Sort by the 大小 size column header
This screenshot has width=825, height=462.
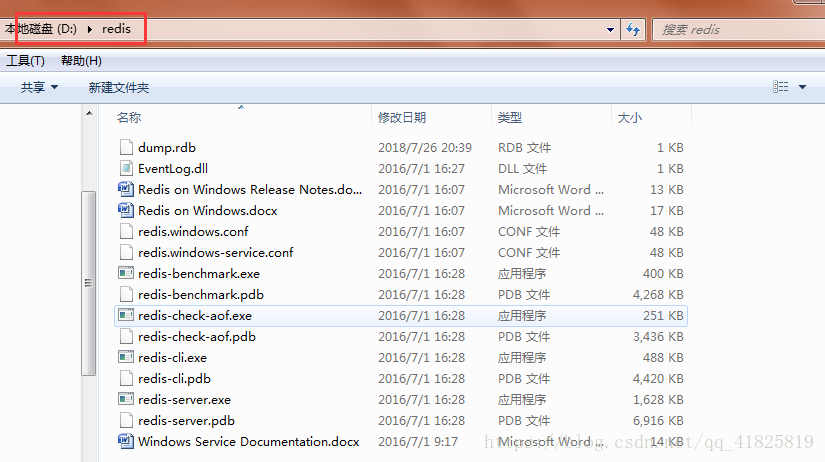click(x=630, y=117)
